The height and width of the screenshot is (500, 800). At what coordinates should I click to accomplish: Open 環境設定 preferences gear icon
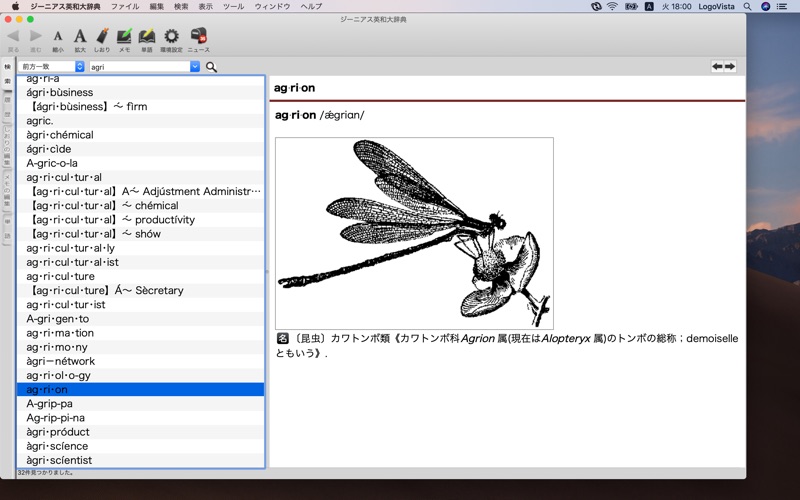[171, 36]
